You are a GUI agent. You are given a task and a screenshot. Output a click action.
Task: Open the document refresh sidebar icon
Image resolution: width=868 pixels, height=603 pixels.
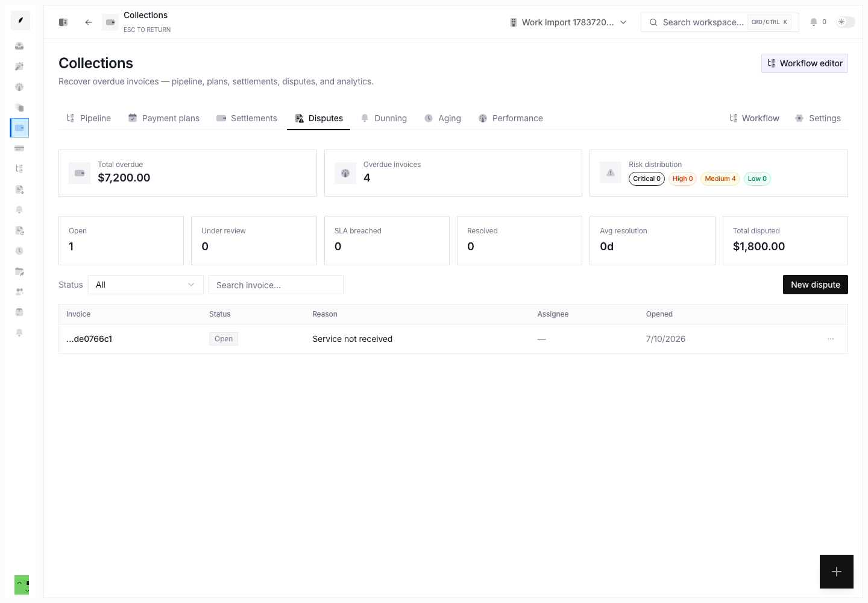19,230
